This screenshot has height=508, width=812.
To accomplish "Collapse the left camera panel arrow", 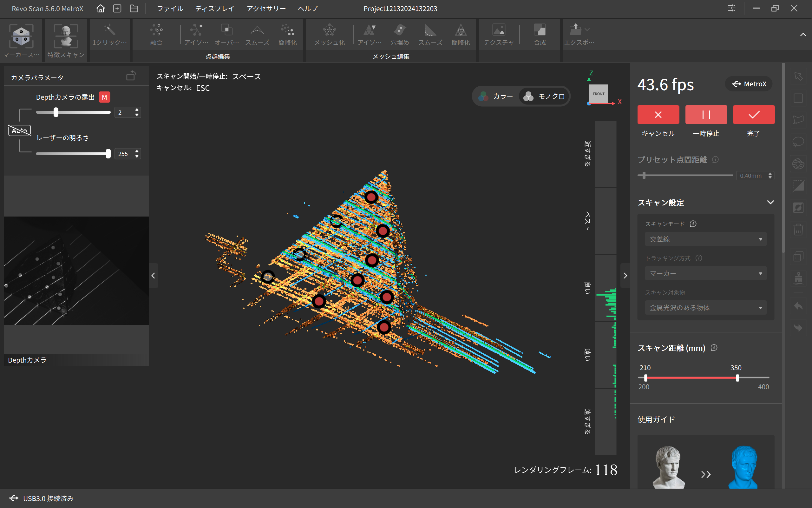I will coord(153,276).
